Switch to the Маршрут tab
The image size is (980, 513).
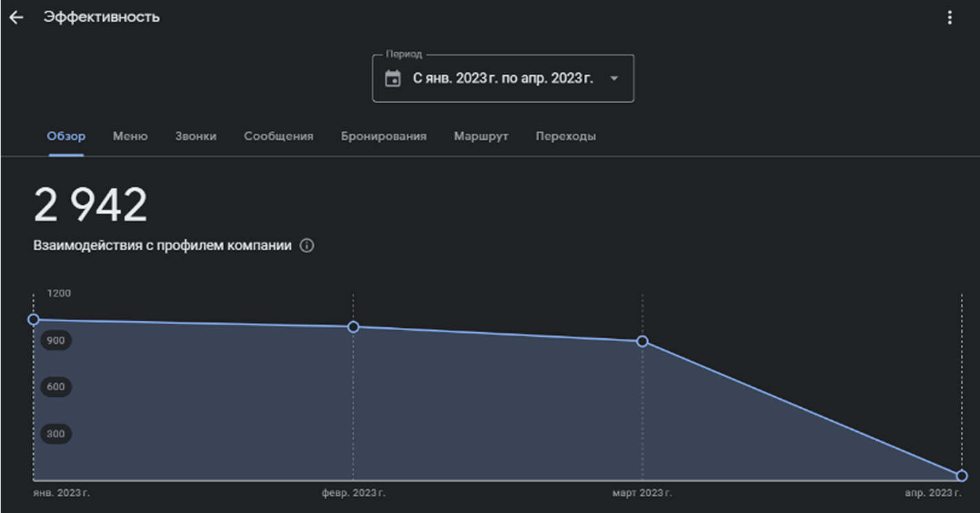click(x=480, y=136)
